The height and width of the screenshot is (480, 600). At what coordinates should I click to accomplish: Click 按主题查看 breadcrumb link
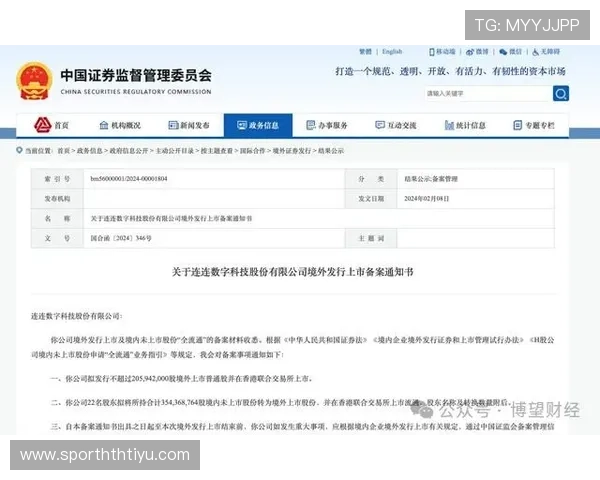point(217,151)
